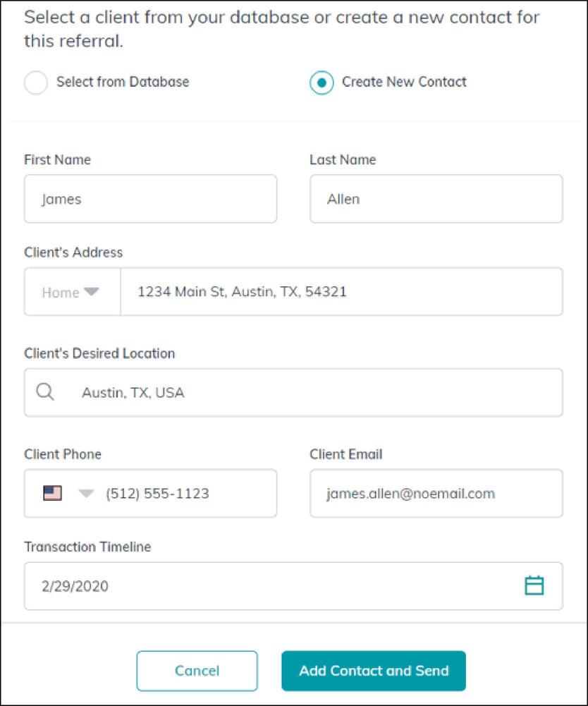Image resolution: width=588 pixels, height=706 pixels.
Task: Edit the 1234 Main St address field
Action: 341,291
